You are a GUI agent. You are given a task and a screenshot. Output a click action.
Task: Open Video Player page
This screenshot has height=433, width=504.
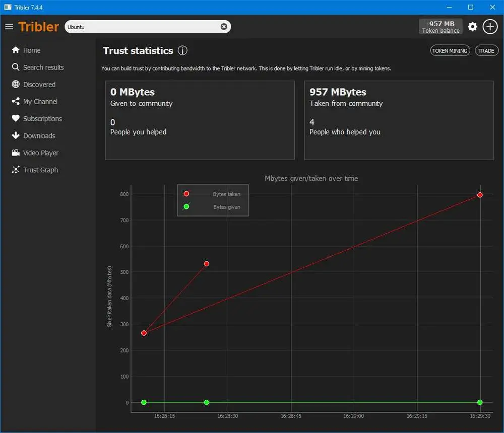coord(41,153)
